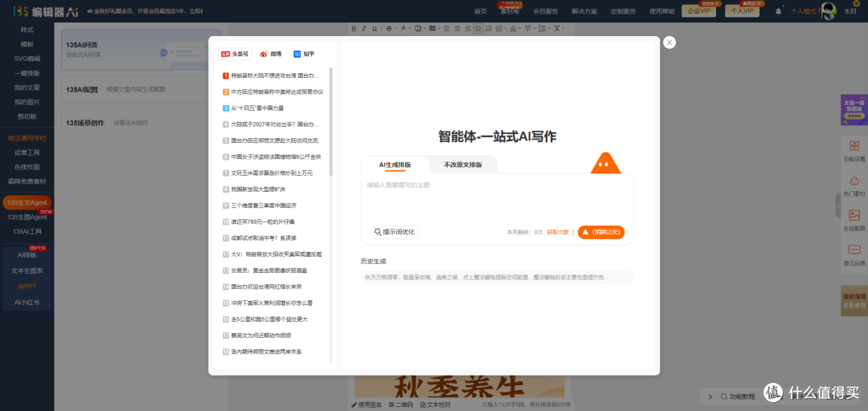Image resolution: width=868 pixels, height=411 pixels.
Task: Open the 135场景创作 card
Action: coord(141,123)
